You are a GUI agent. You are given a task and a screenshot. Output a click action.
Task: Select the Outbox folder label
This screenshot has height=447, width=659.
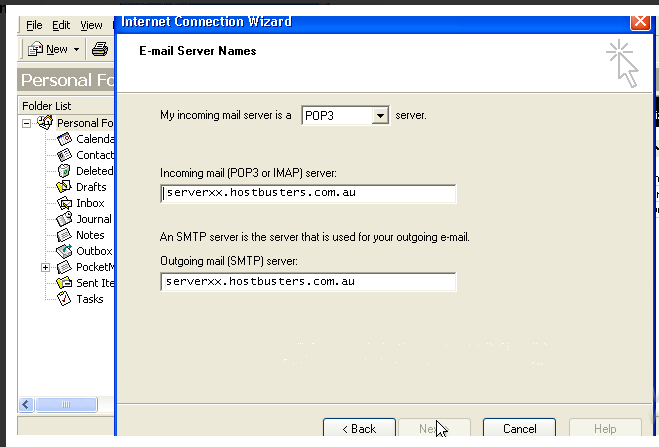coord(94,251)
